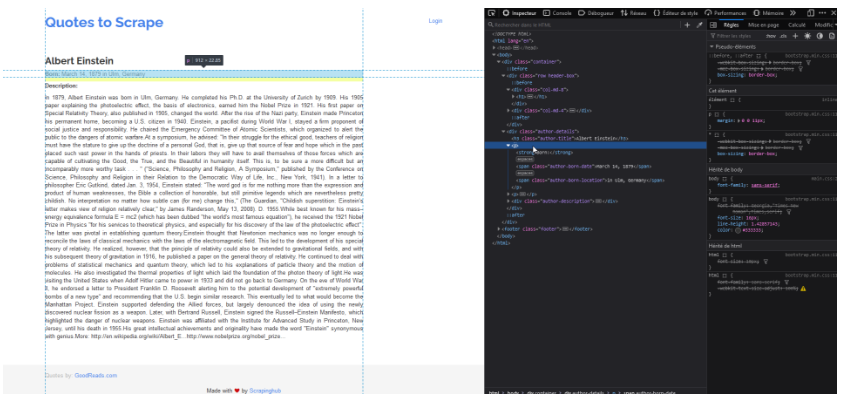Image resolution: width=856 pixels, height=407 pixels.
Task: Activate the element picker icon in devtools
Action: coord(490,13)
